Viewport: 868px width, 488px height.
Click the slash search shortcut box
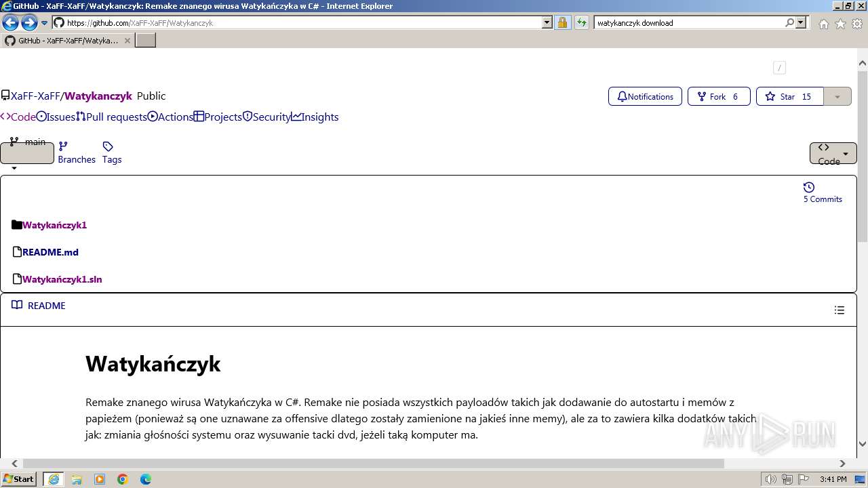coord(779,67)
